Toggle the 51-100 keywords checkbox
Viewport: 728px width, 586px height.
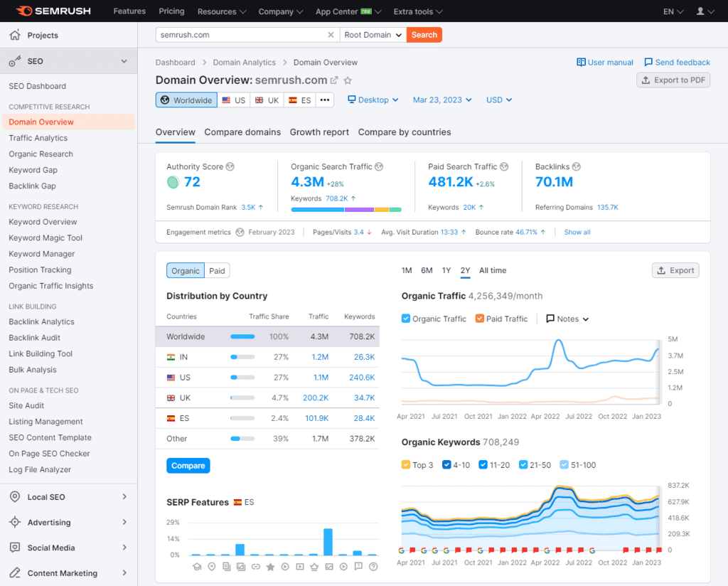click(x=564, y=465)
